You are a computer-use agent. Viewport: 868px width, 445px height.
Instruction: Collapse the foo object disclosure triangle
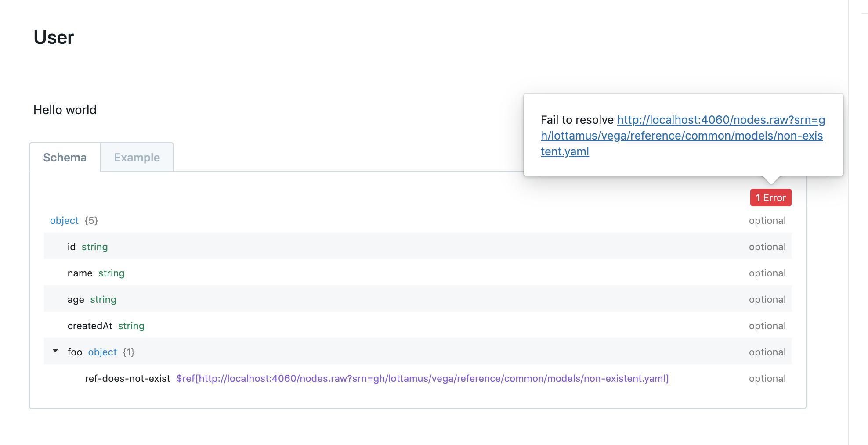pos(55,351)
